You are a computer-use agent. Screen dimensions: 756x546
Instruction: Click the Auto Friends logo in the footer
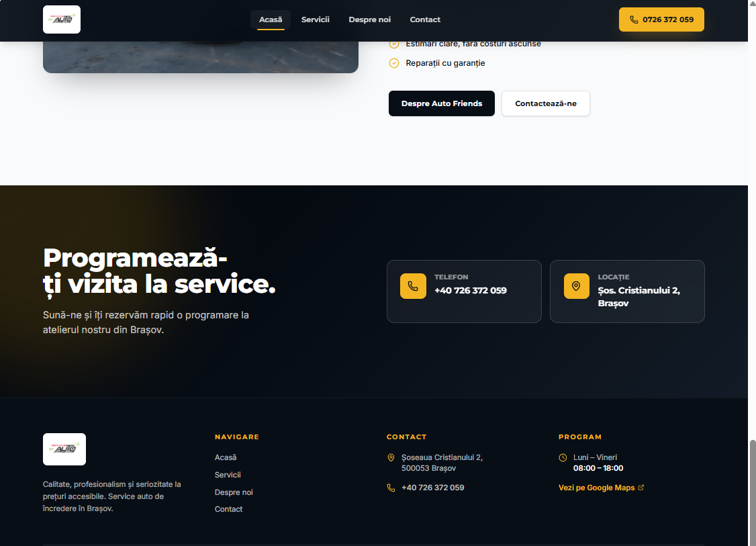(x=64, y=449)
